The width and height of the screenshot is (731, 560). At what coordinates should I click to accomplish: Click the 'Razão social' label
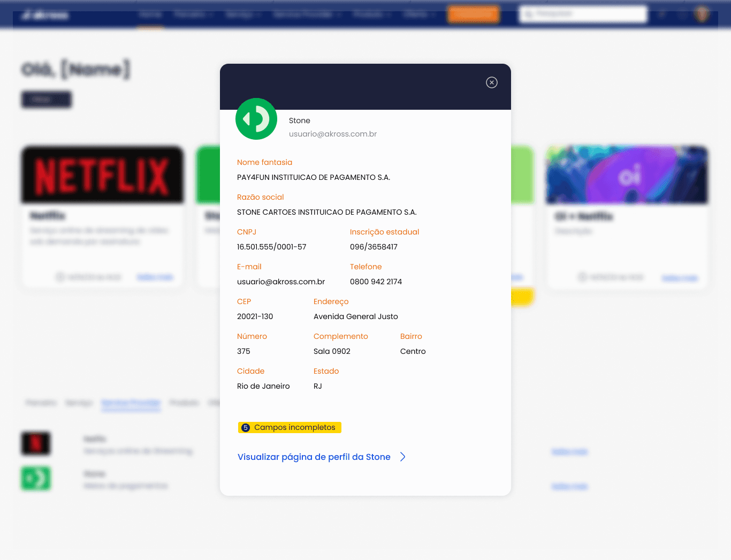(260, 197)
